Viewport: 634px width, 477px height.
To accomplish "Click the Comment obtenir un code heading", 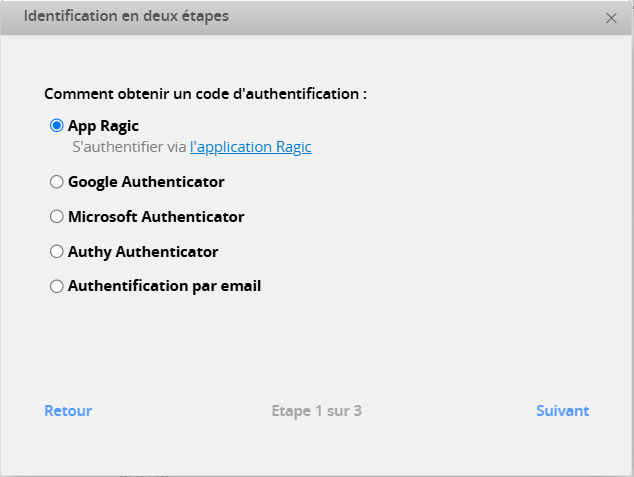I will 205,94.
